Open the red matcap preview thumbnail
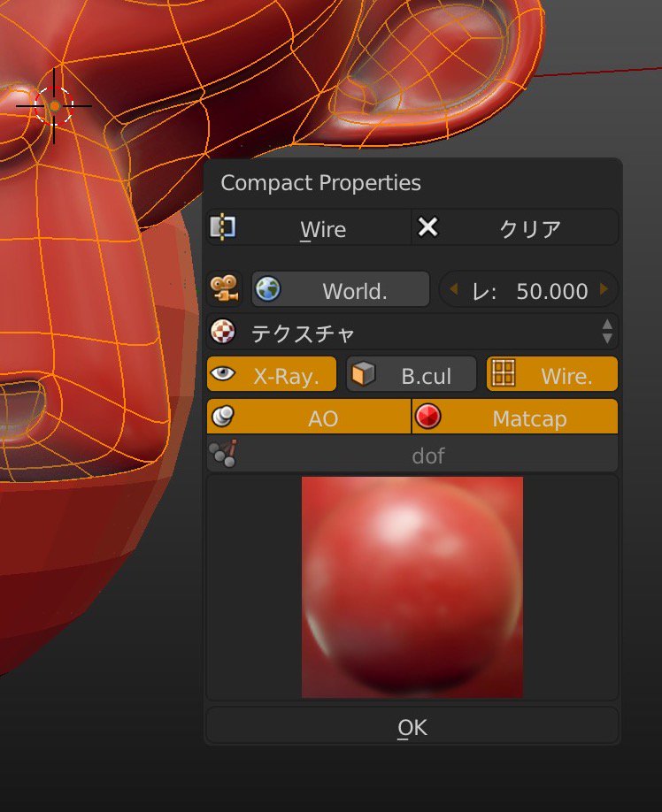This screenshot has width=662, height=812. point(412,587)
